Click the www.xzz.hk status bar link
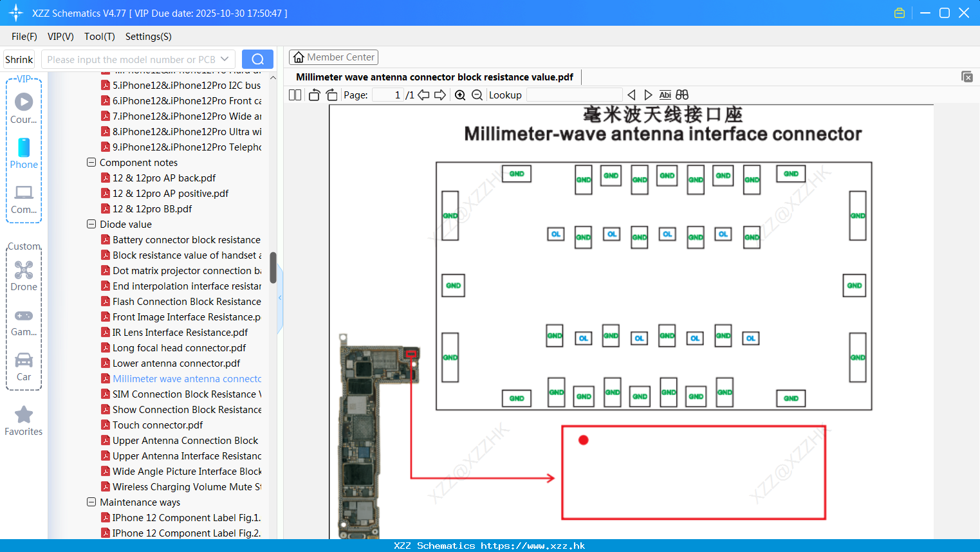 [533, 546]
